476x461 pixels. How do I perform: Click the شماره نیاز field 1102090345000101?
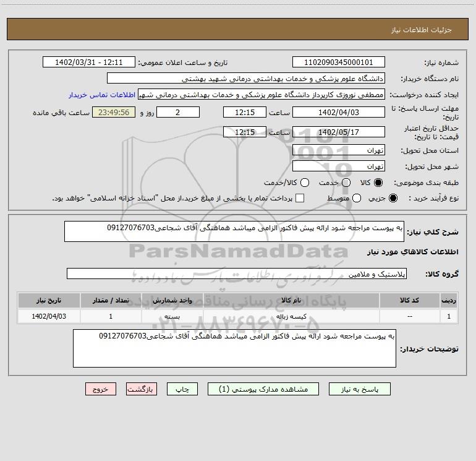click(x=339, y=62)
